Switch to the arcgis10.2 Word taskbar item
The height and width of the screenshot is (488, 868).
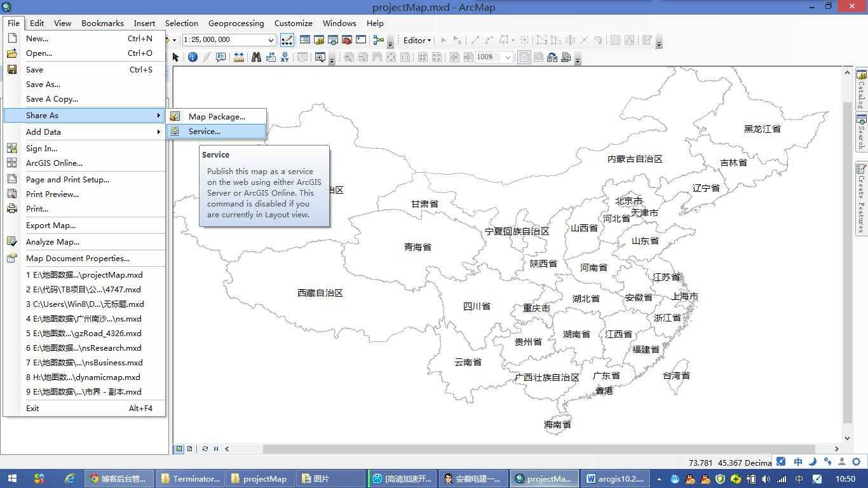tap(615, 478)
